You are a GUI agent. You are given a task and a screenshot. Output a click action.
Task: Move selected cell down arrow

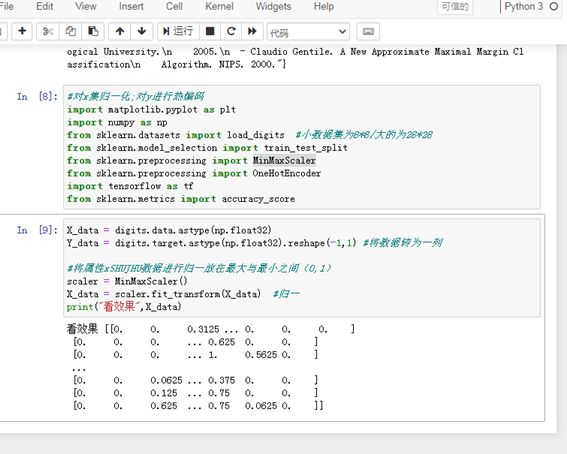[142, 31]
